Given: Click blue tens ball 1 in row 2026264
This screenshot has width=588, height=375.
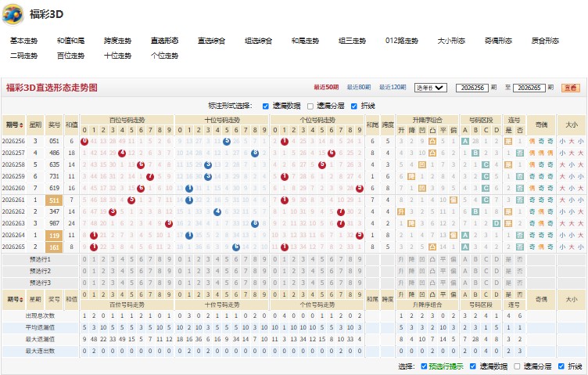Looking at the screenshot, I should pyautogui.click(x=189, y=236).
